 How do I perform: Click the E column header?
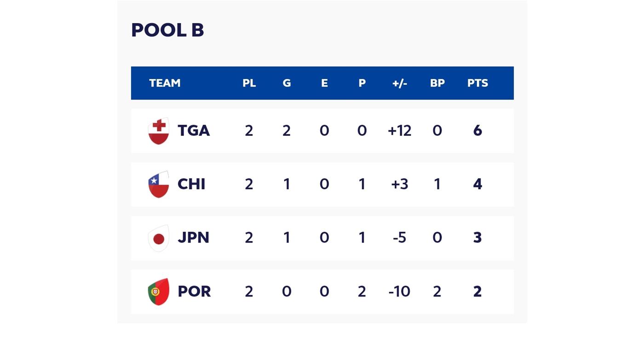[x=324, y=83]
